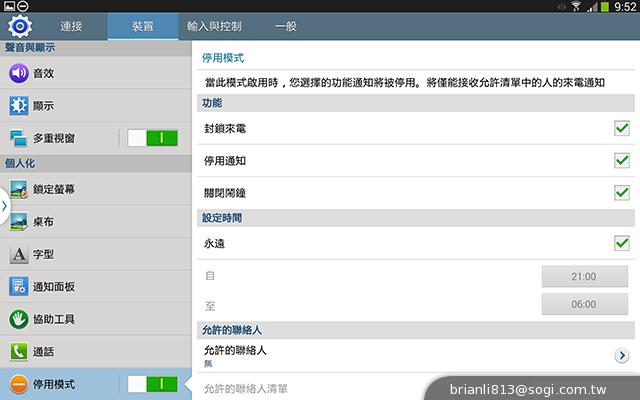Set start time button 21:00
The width and height of the screenshot is (640, 400).
click(583, 276)
